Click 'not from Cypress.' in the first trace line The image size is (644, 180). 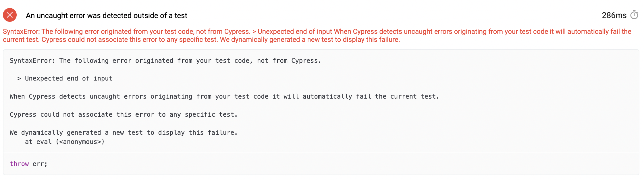[x=289, y=61]
